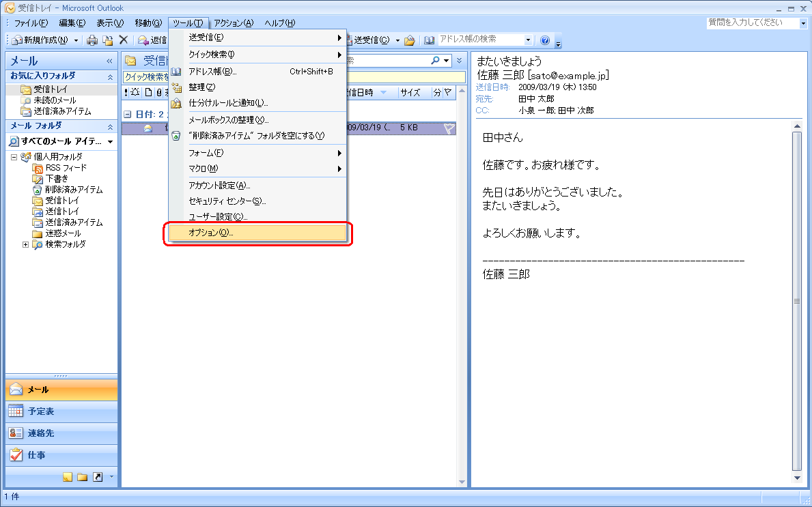Click the follow-up flag on the selected message
812x507 pixels.
coord(449,128)
